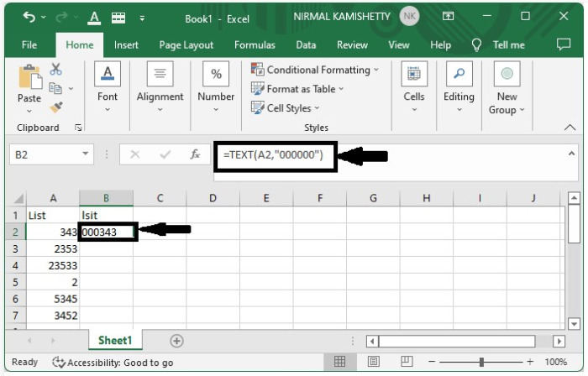Open Cell Styles menu
Screen dimensions: 588x376
click(286, 108)
